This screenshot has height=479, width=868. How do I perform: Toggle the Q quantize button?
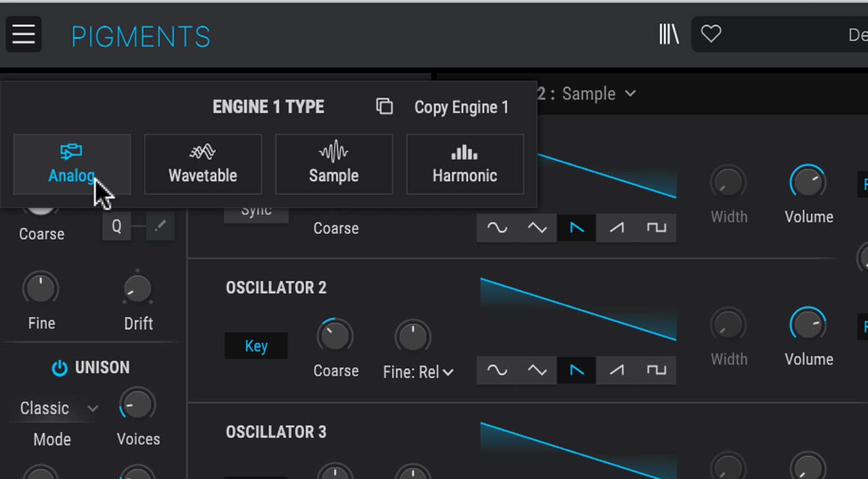[x=117, y=227]
